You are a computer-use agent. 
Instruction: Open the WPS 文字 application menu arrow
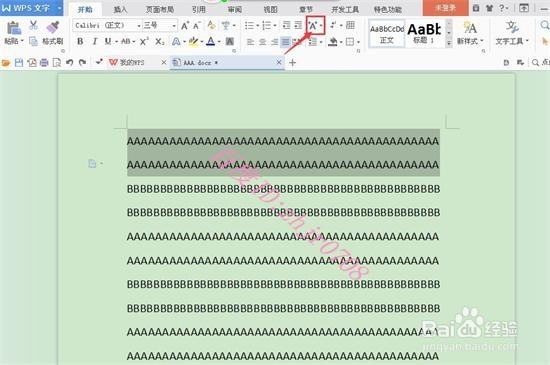coord(59,8)
